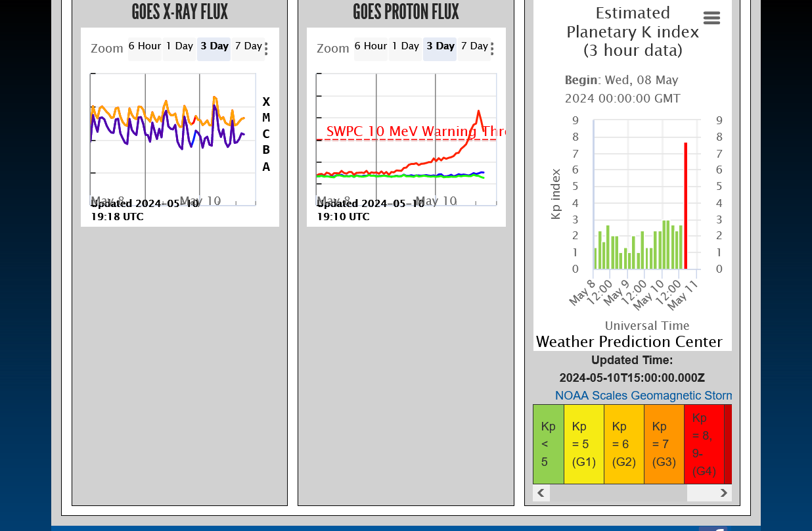Switch Proton Flux to 6 Hour zoom
Viewport: 812px width, 531px height.
371,47
